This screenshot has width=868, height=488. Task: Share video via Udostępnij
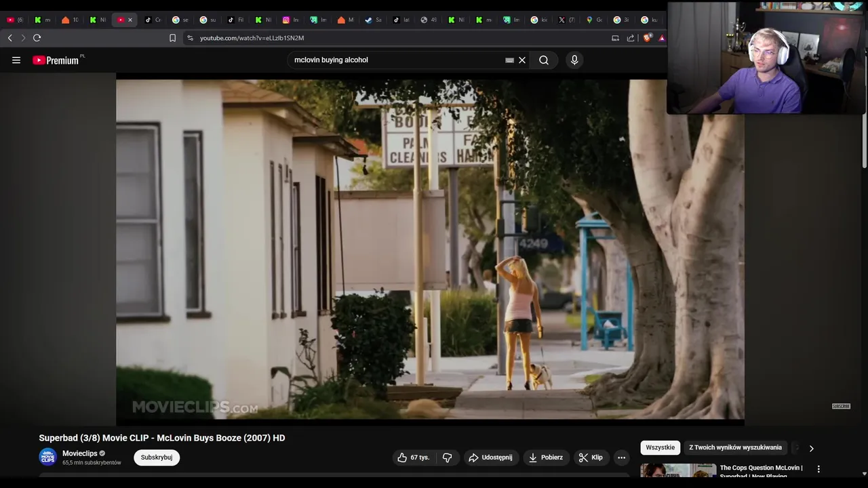point(490,457)
